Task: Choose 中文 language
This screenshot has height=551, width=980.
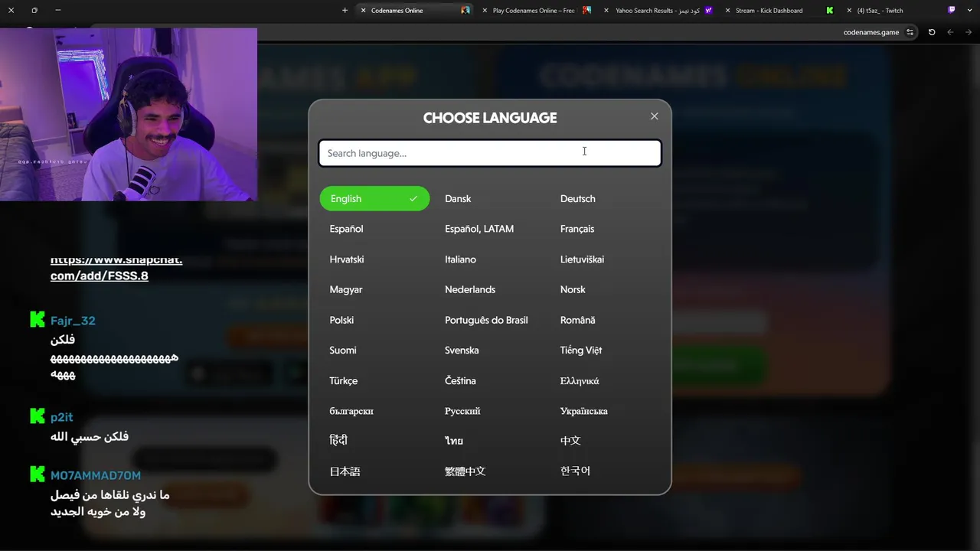Action: point(570,441)
